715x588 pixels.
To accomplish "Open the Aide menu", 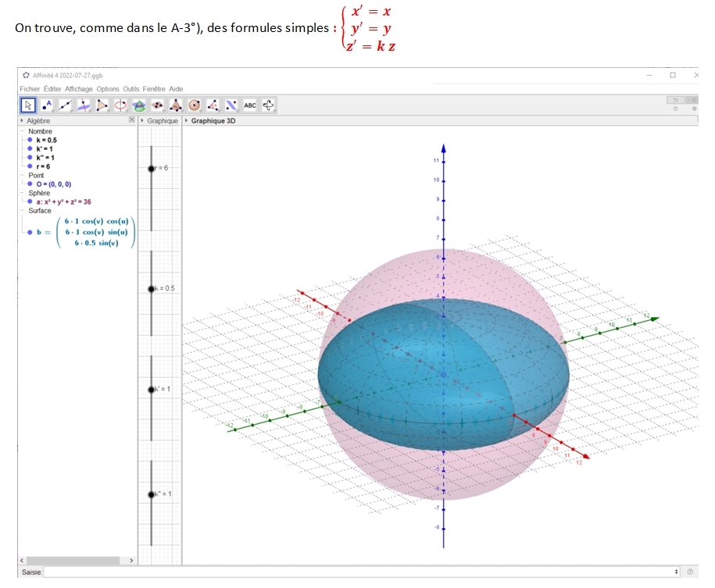I will click(176, 89).
